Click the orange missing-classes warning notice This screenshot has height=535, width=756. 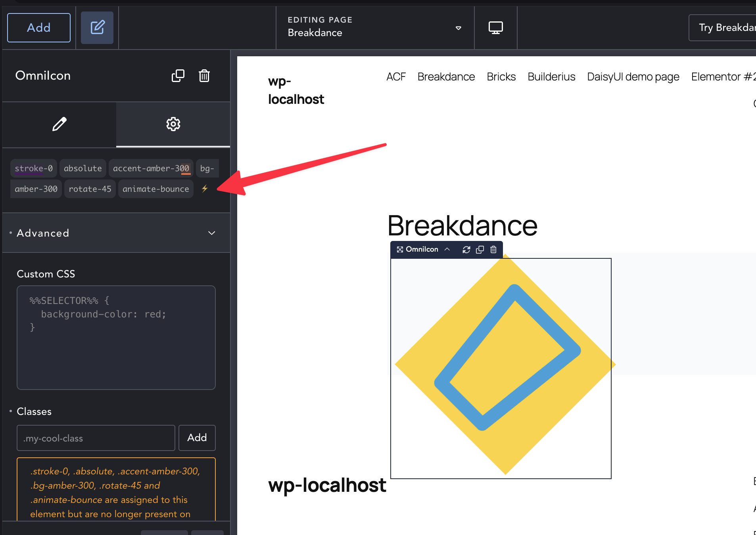click(116, 490)
